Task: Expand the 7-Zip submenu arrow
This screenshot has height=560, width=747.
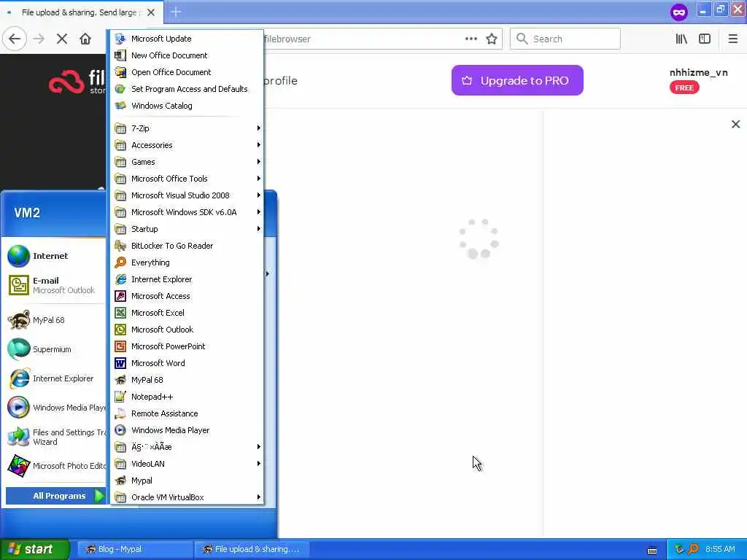Action: click(259, 128)
